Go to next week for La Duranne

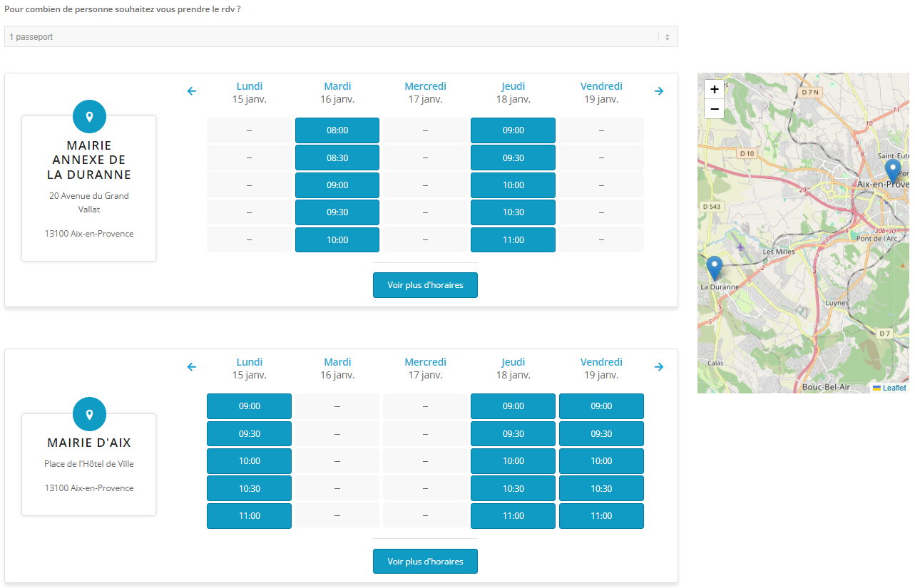point(659,91)
